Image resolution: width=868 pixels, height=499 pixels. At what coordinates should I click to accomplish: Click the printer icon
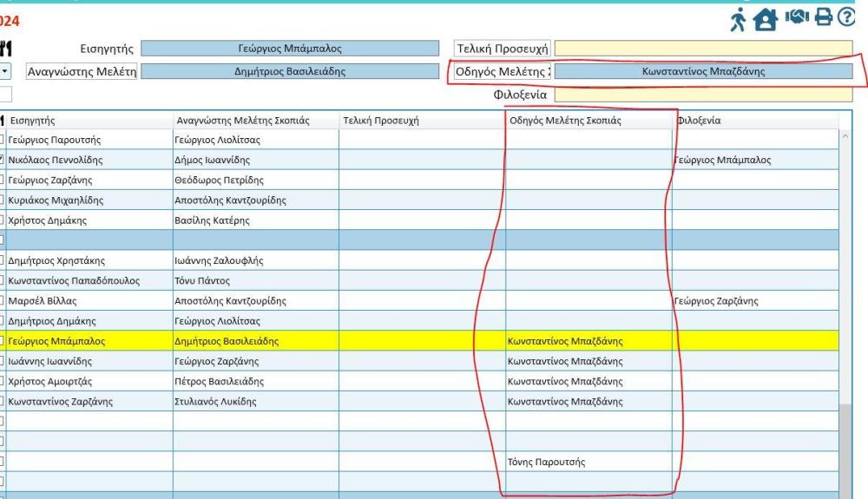coord(821,15)
